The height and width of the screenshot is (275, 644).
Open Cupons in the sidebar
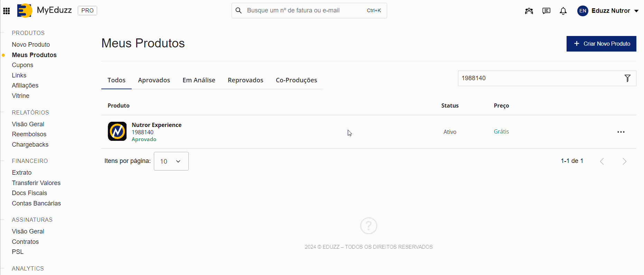point(22,65)
